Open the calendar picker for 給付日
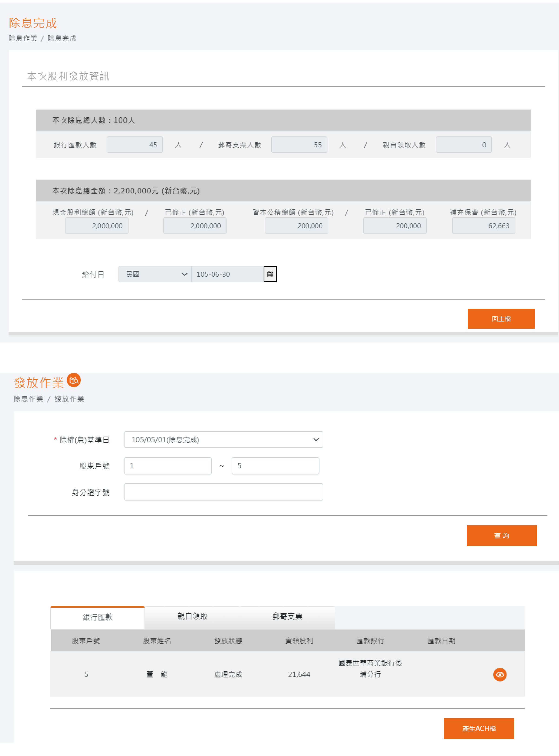The height and width of the screenshot is (756, 559). click(270, 274)
